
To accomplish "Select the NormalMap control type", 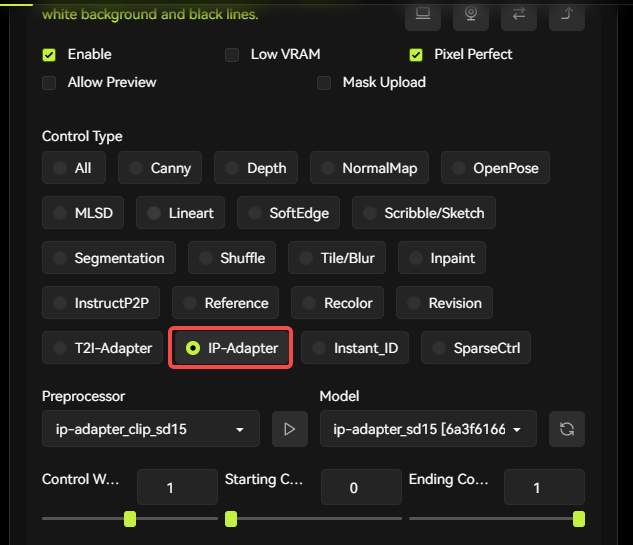I will pos(369,168).
